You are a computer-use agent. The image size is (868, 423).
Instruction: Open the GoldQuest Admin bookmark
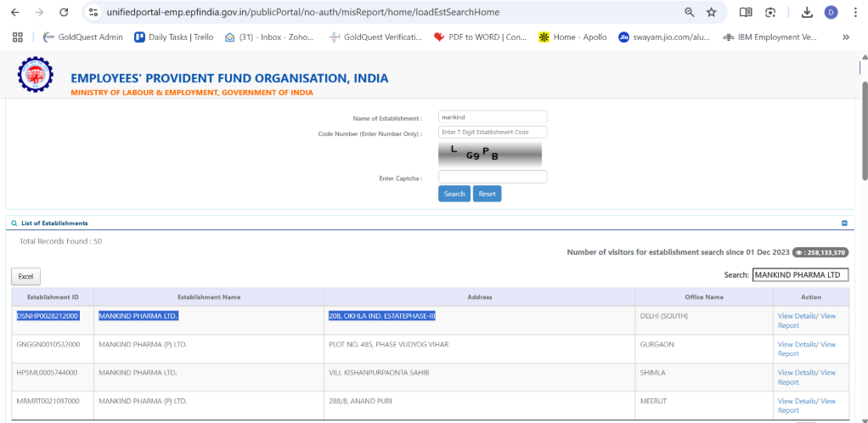pos(82,37)
